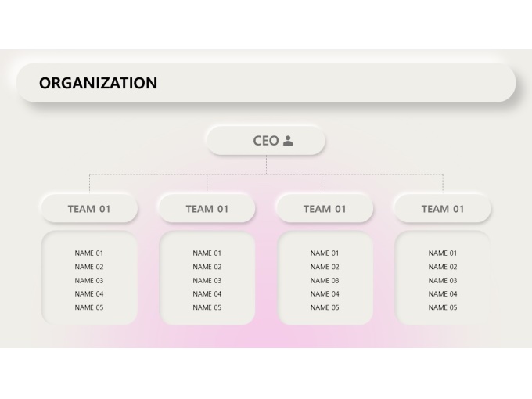Select NAME 03 in the third team list

(325, 280)
